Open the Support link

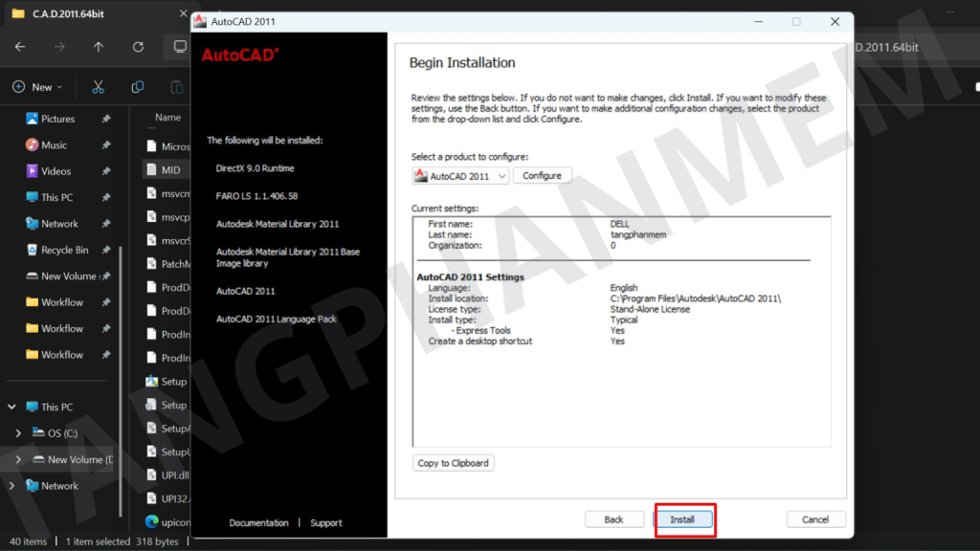(326, 523)
